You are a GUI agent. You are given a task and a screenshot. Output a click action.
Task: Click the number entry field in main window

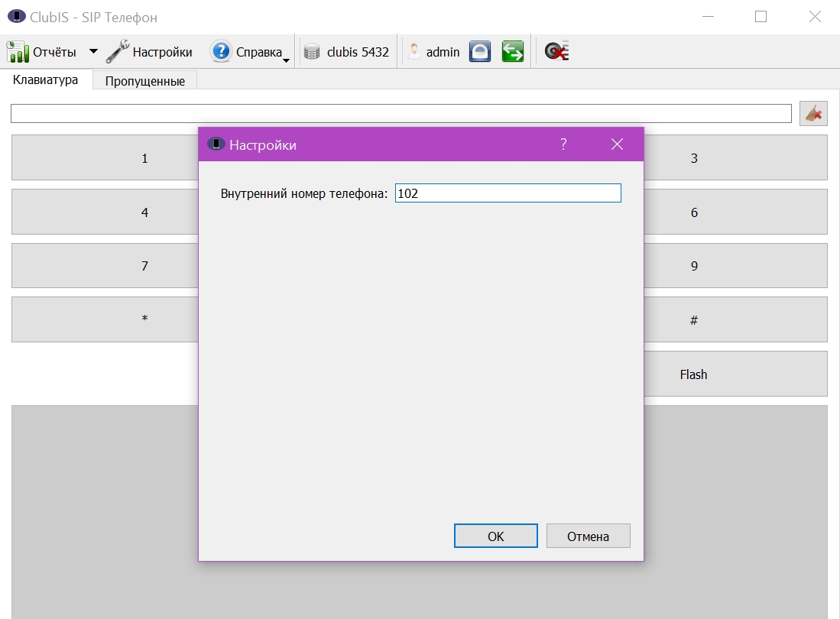tap(401, 114)
